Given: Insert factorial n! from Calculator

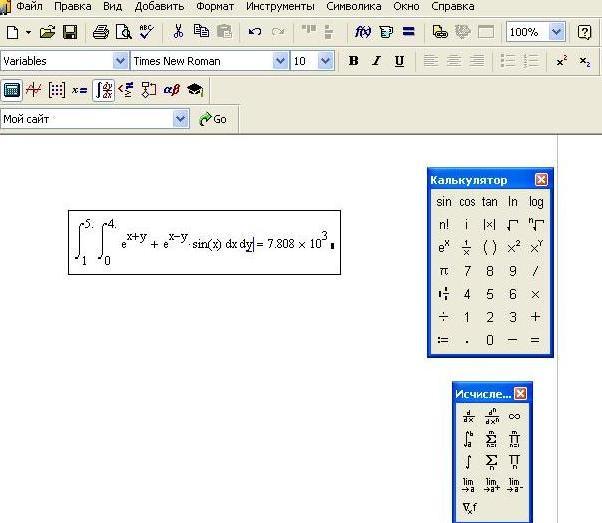Looking at the screenshot, I should [x=444, y=225].
